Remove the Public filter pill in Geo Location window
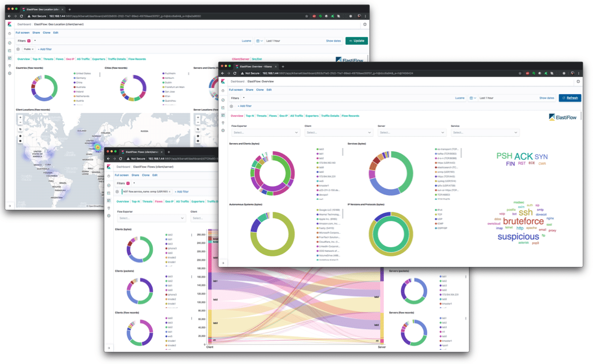 [33, 49]
